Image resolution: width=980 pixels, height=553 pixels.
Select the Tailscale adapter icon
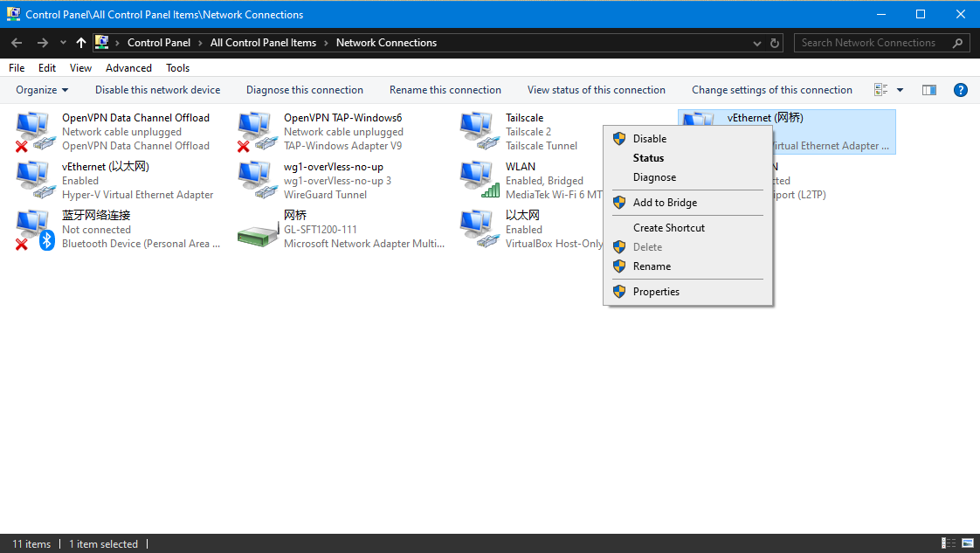click(x=480, y=131)
